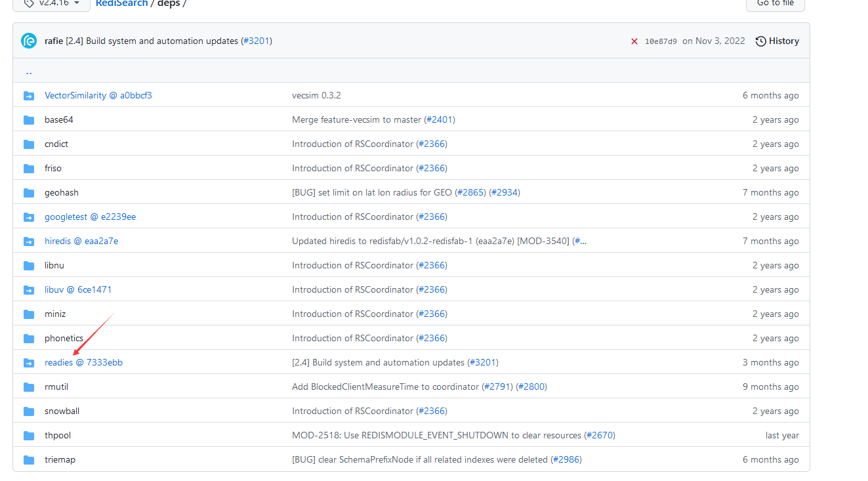Click the miniz folder icon
Screen dimensions: 868x481
[29, 314]
